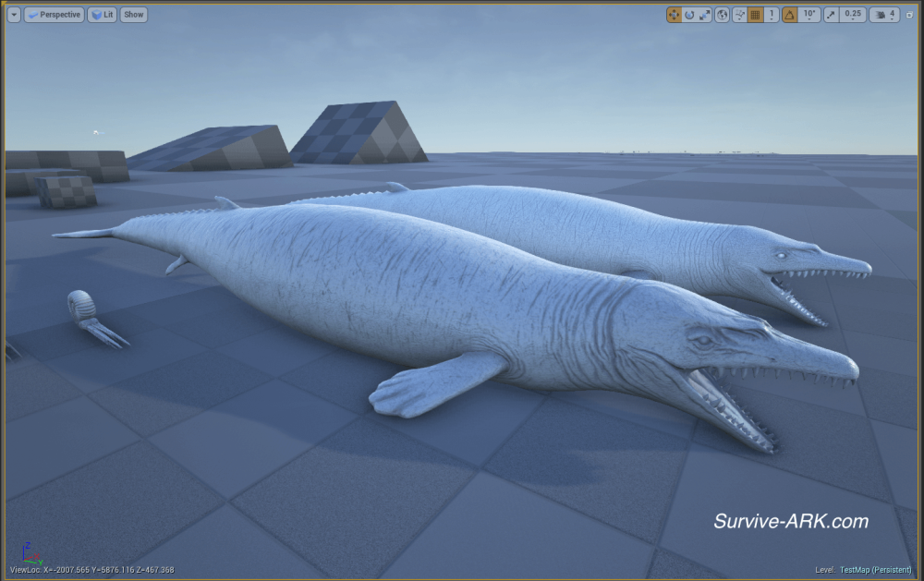Viewport: 924px width, 581px height.
Task: Toggle grid snapping on or off
Action: click(755, 15)
